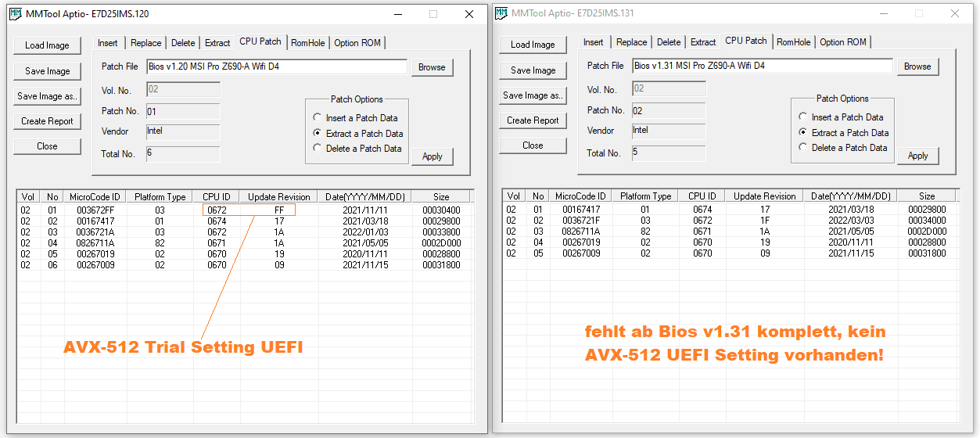
Task: Click Save Image in E7D25IMS.120 window
Action: pyautogui.click(x=47, y=71)
